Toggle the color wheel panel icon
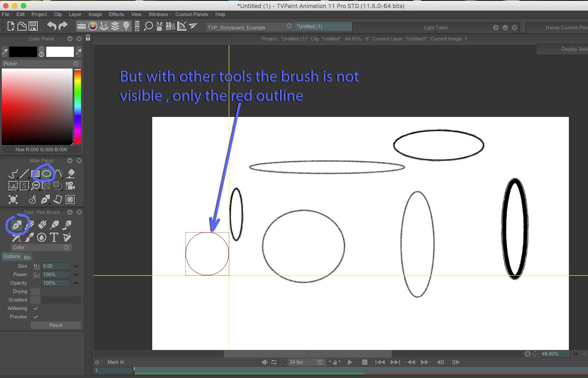Viewport: 588px width, 378px height. click(x=93, y=26)
